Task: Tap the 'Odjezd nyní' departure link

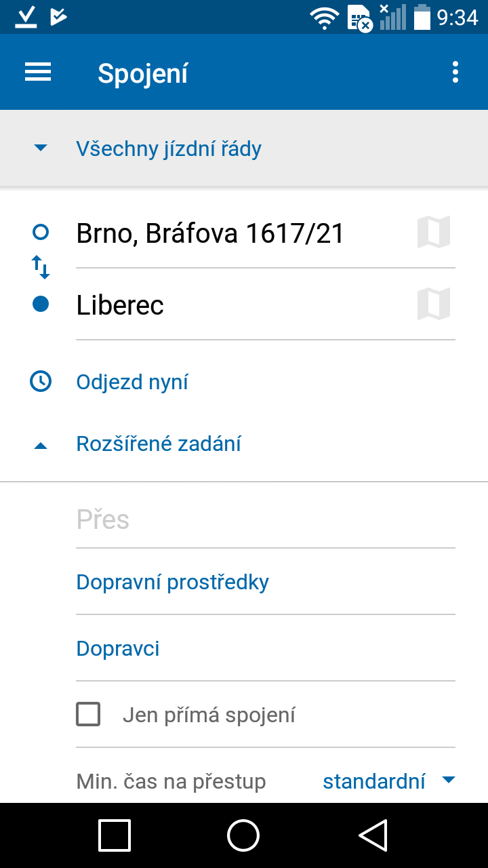Action: [132, 382]
